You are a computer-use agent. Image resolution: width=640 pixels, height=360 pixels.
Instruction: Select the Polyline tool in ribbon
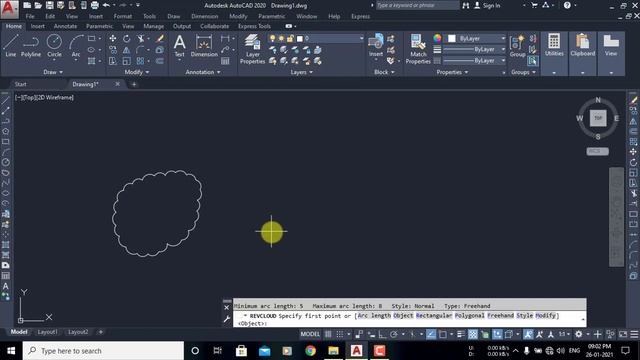pyautogui.click(x=31, y=45)
